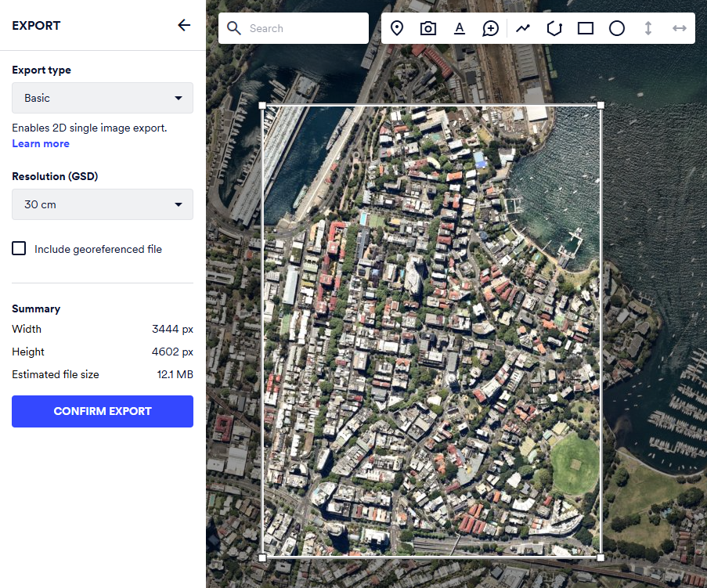Focus the Search input field

click(x=293, y=28)
